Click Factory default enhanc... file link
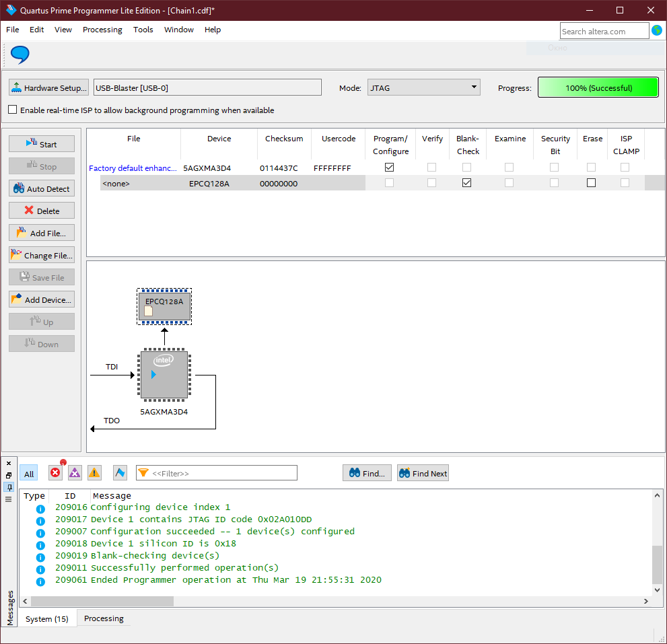667x644 pixels. click(x=133, y=168)
